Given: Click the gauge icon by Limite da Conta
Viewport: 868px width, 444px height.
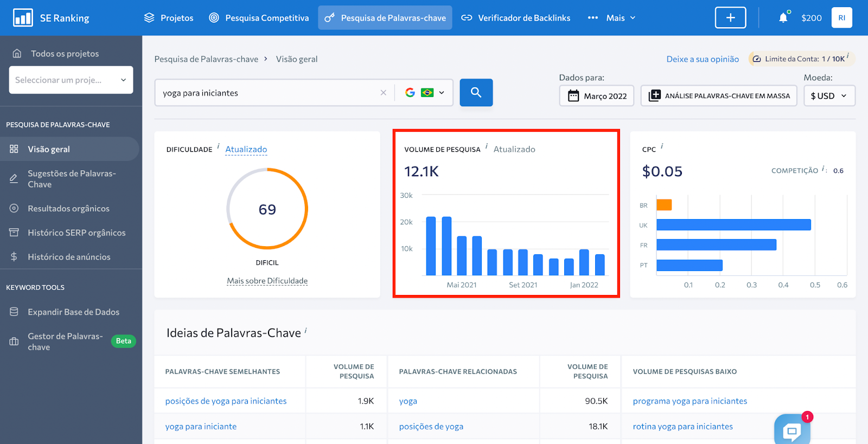Looking at the screenshot, I should click(757, 59).
